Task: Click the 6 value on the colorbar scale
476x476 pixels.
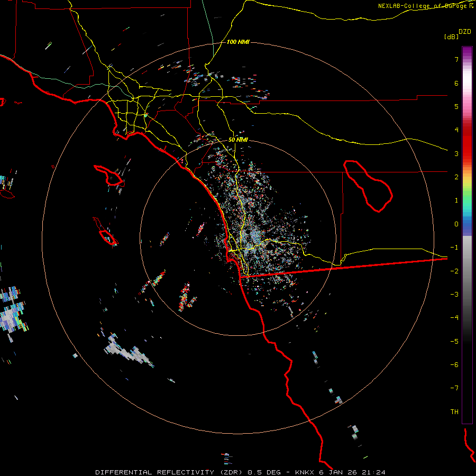Action: pyautogui.click(x=456, y=83)
